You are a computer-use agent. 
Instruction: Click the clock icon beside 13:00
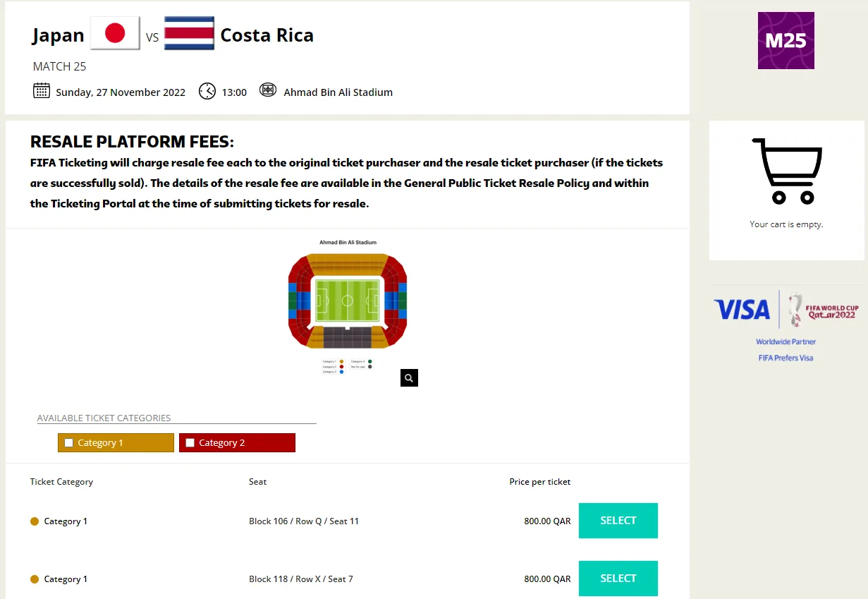click(x=207, y=91)
